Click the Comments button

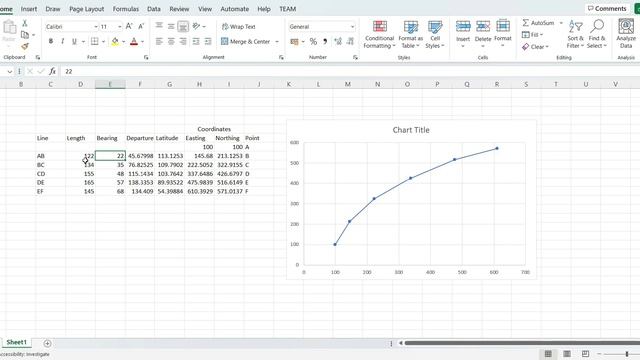click(x=607, y=9)
